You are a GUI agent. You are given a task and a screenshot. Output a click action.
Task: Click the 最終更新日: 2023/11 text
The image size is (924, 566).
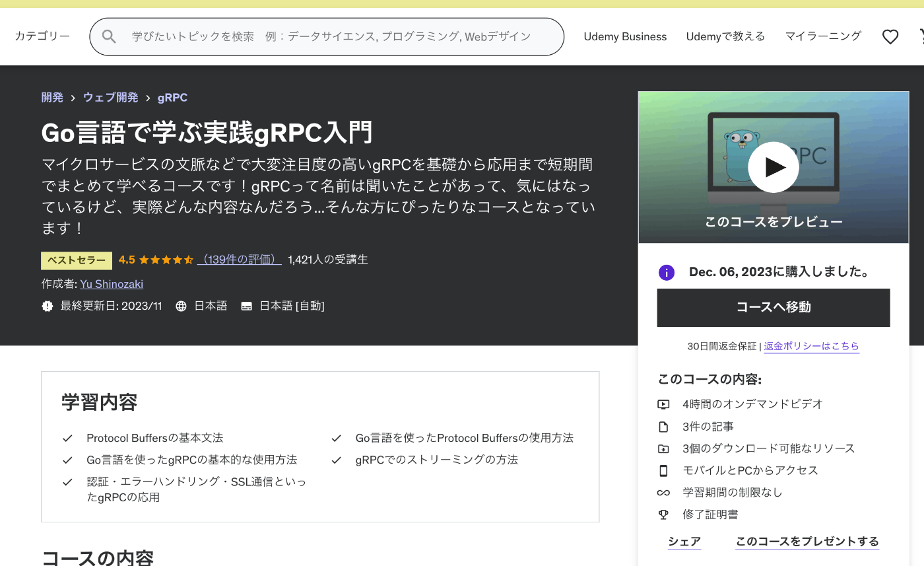(111, 306)
